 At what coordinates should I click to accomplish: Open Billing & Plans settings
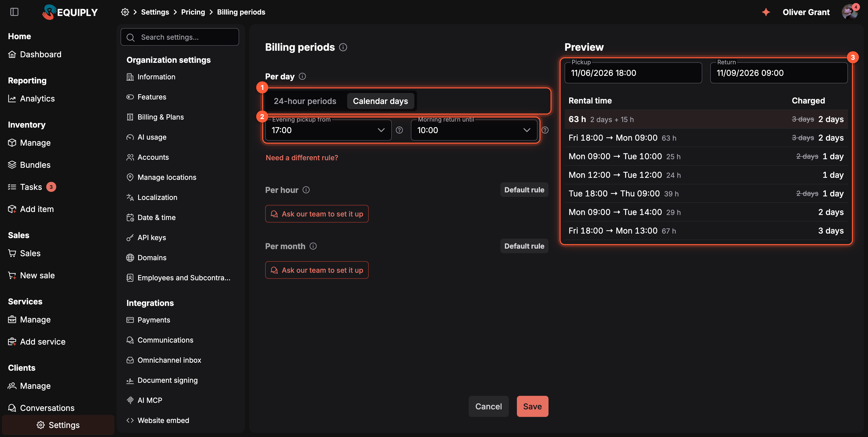pos(155,117)
